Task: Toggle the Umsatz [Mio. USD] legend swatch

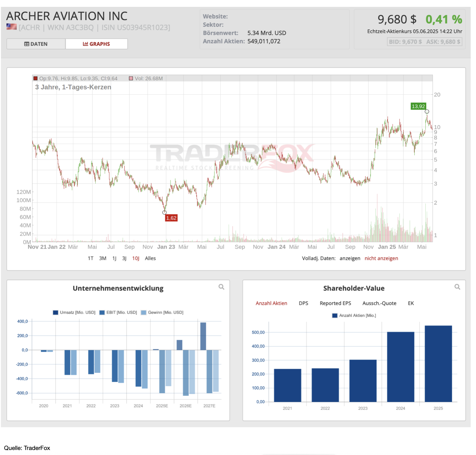Action: click(56, 312)
